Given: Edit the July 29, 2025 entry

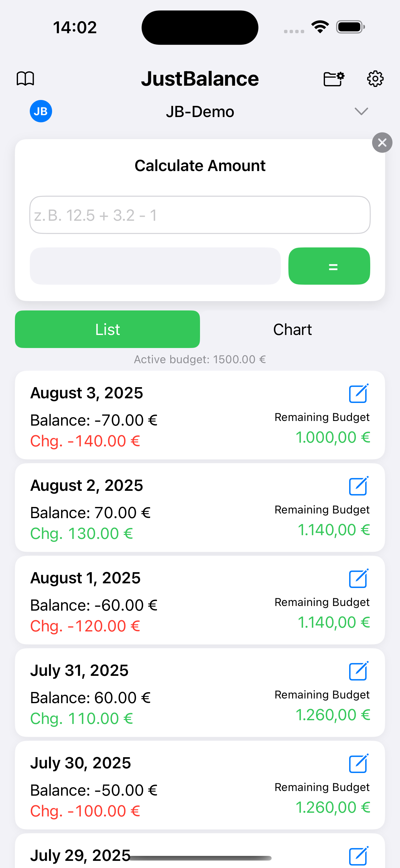Looking at the screenshot, I should (358, 855).
